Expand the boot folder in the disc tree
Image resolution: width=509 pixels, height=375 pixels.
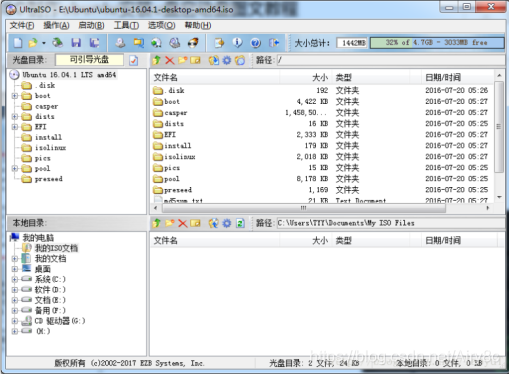point(15,96)
